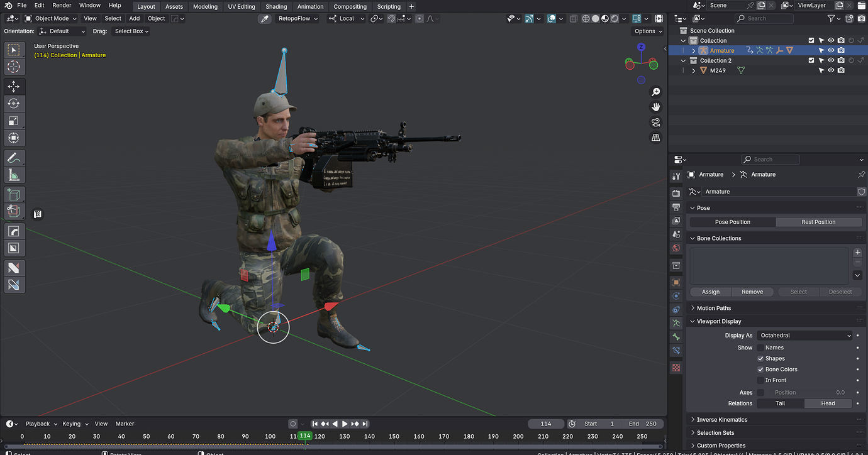
Task: Open the Orientation Default dropdown
Action: tap(62, 31)
